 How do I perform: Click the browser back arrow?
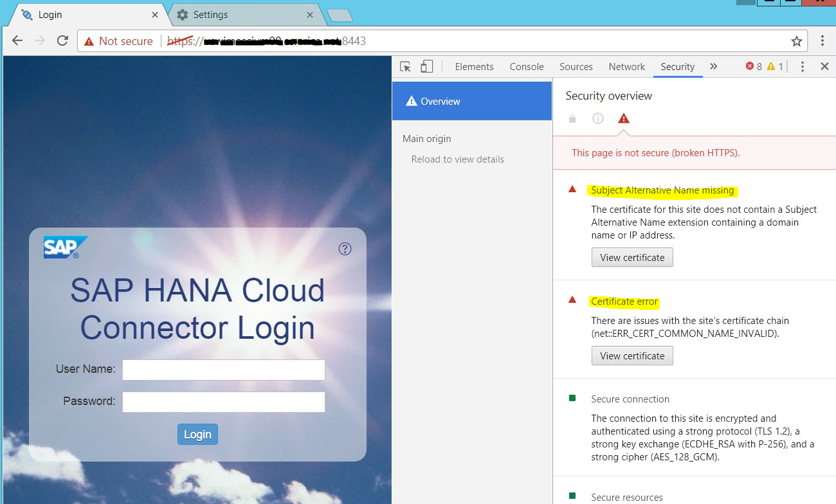tap(17, 40)
